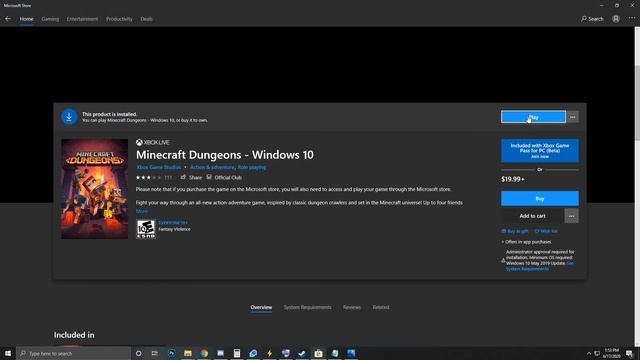The height and width of the screenshot is (360, 640).
Task: Switch to the Gaming tab
Action: (50, 19)
